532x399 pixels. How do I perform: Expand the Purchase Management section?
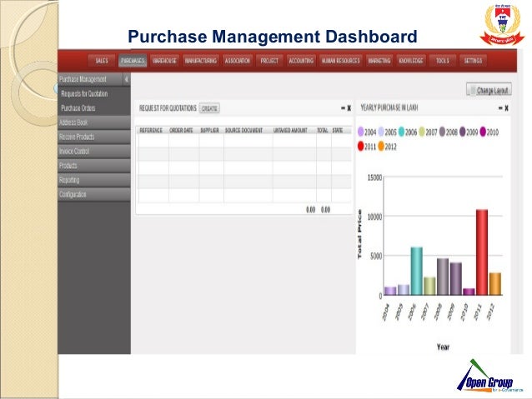(90, 79)
